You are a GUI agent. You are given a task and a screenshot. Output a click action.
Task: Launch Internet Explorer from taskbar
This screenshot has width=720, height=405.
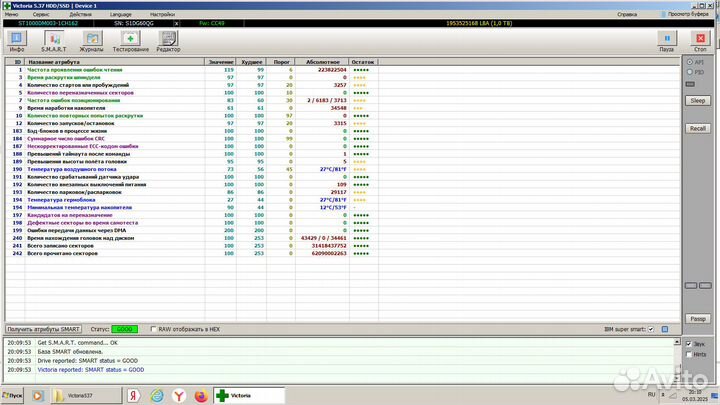157,395
